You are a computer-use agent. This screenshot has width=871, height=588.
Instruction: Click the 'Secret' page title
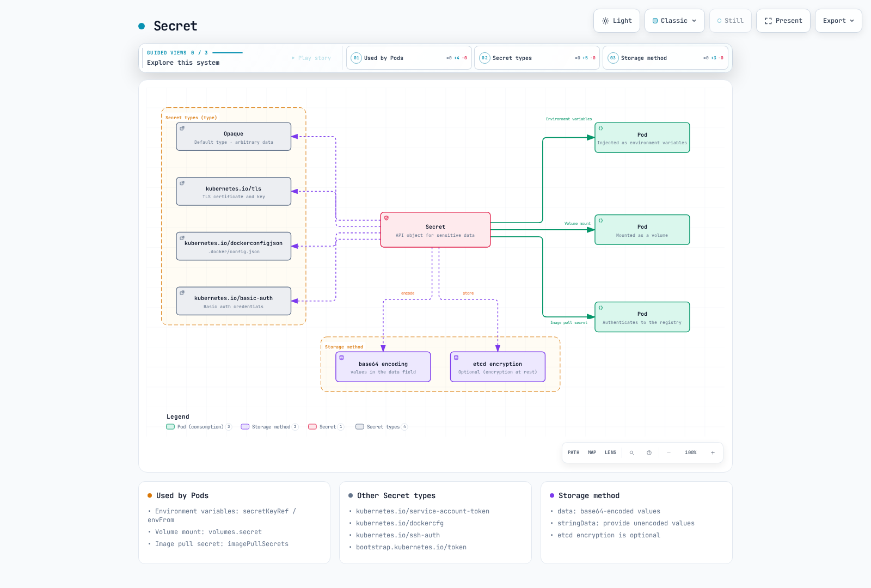[175, 26]
